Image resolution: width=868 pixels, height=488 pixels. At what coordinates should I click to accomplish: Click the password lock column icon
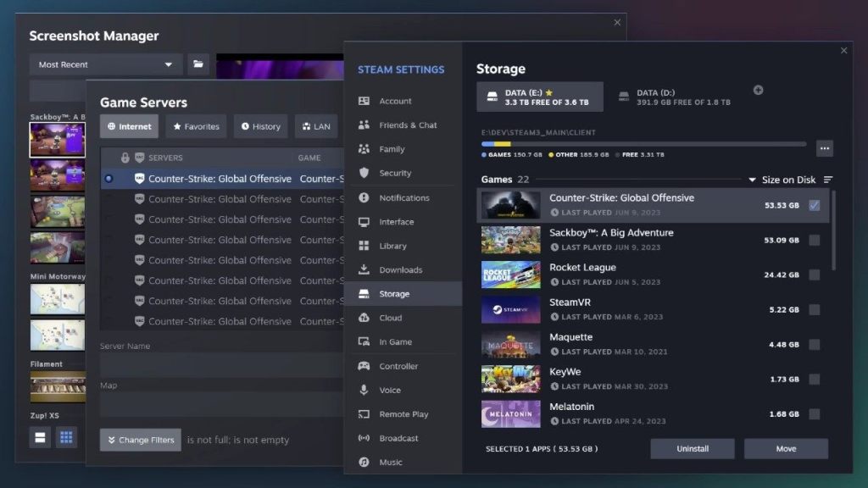[x=125, y=158]
